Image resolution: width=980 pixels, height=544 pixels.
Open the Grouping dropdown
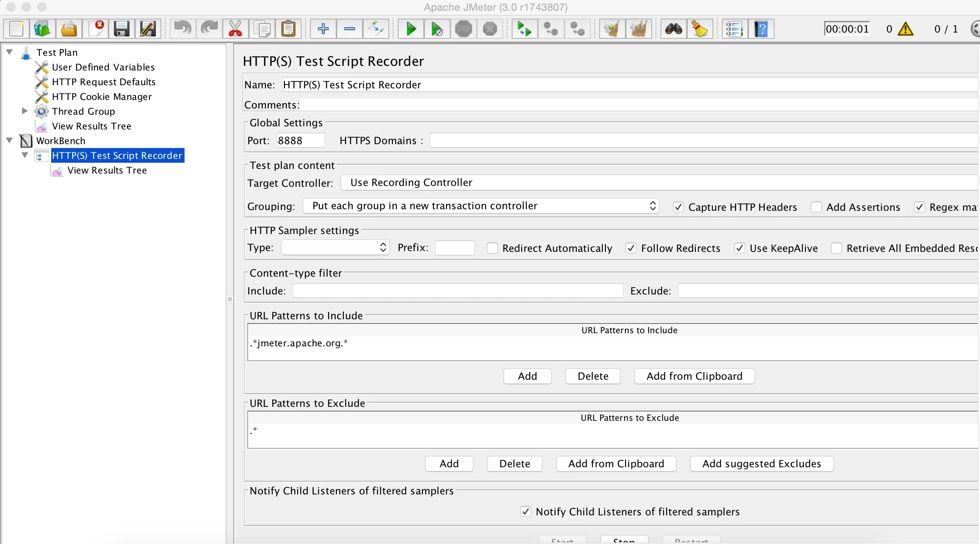point(480,206)
